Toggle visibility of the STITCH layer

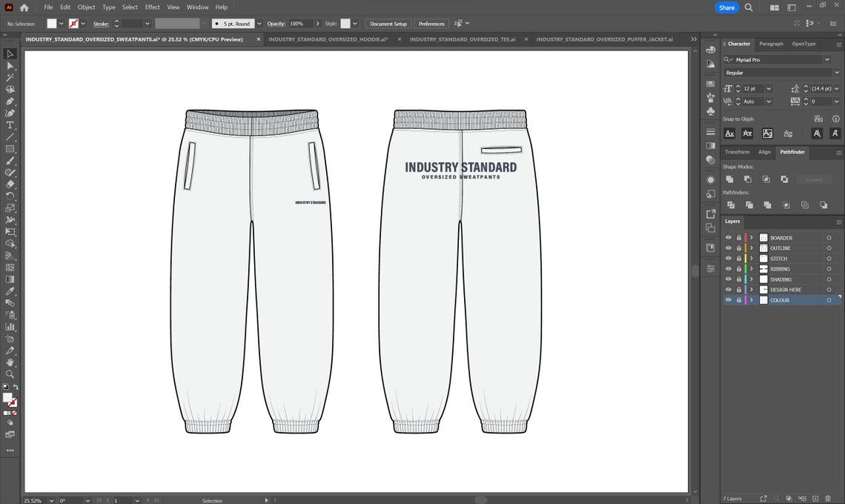pos(728,258)
